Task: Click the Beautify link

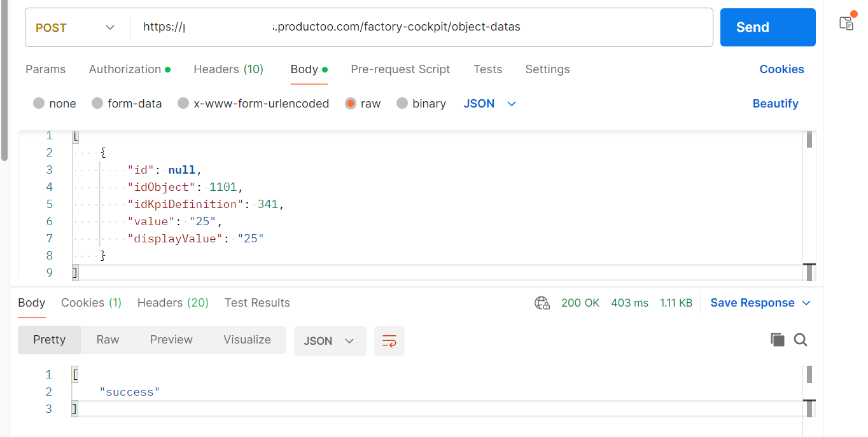Action: (775, 104)
